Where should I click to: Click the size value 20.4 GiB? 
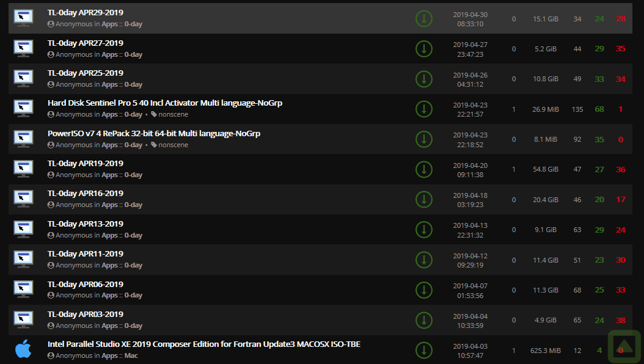point(546,200)
